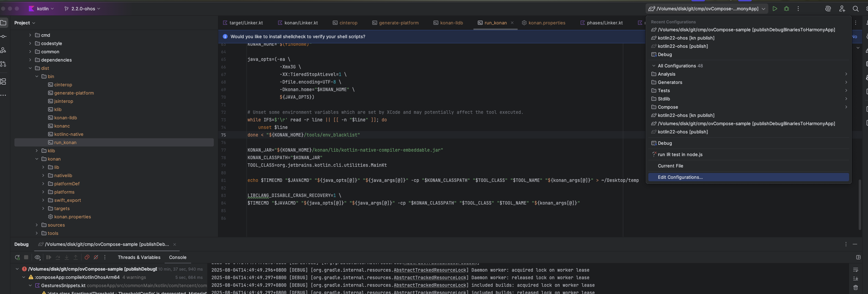The width and height of the screenshot is (868, 294).
Task: Open View Breakpoints in debug toolbar
Action: pyautogui.click(x=87, y=257)
